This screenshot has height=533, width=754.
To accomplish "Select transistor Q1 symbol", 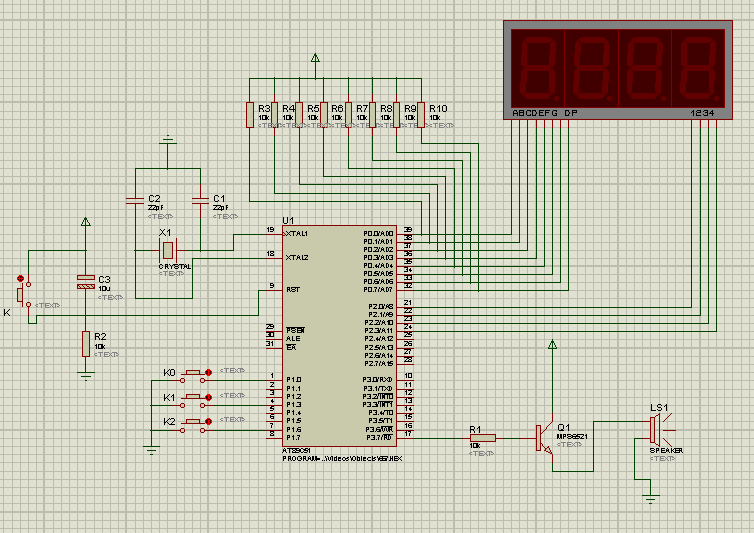I will (545, 439).
